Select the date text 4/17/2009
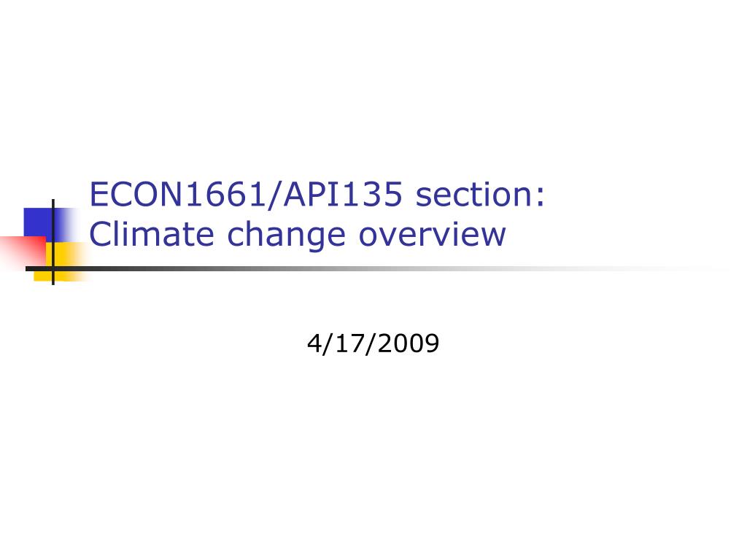Viewport: 747px width, 560px height. click(x=373, y=343)
